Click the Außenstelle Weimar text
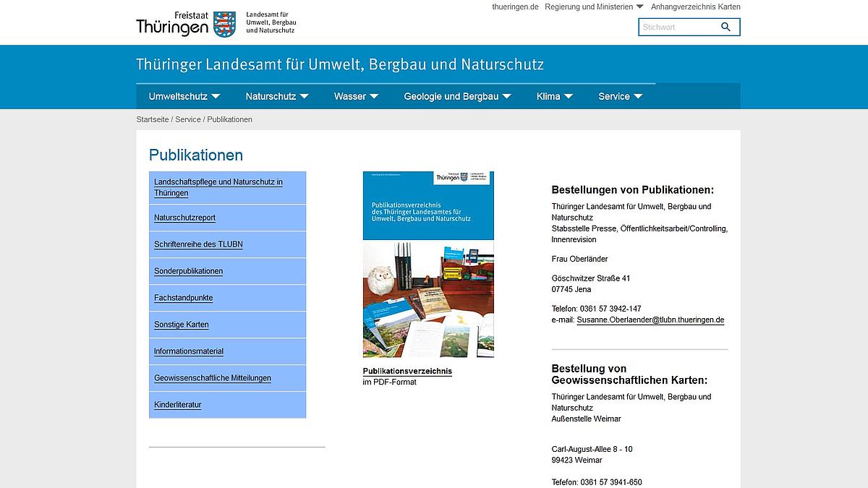The image size is (868, 488). 586,419
